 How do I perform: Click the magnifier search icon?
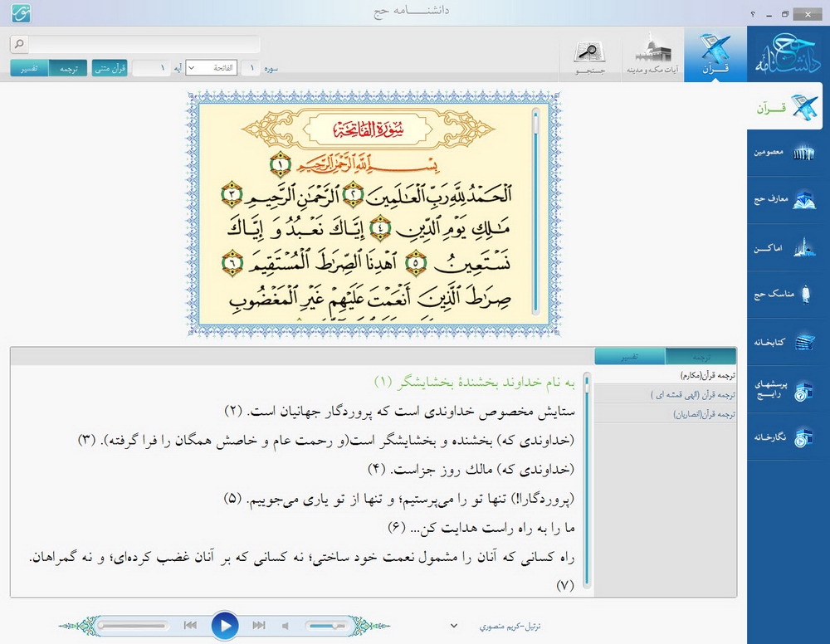click(x=19, y=44)
